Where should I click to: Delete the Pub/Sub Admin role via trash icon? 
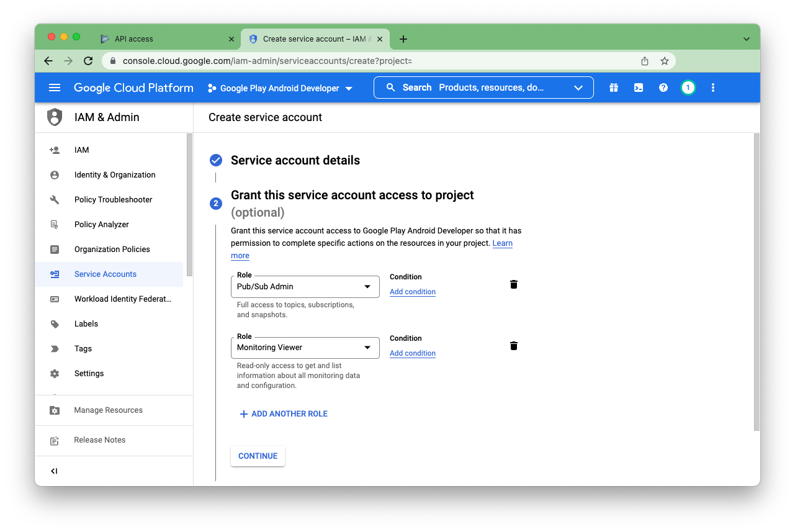pos(513,284)
